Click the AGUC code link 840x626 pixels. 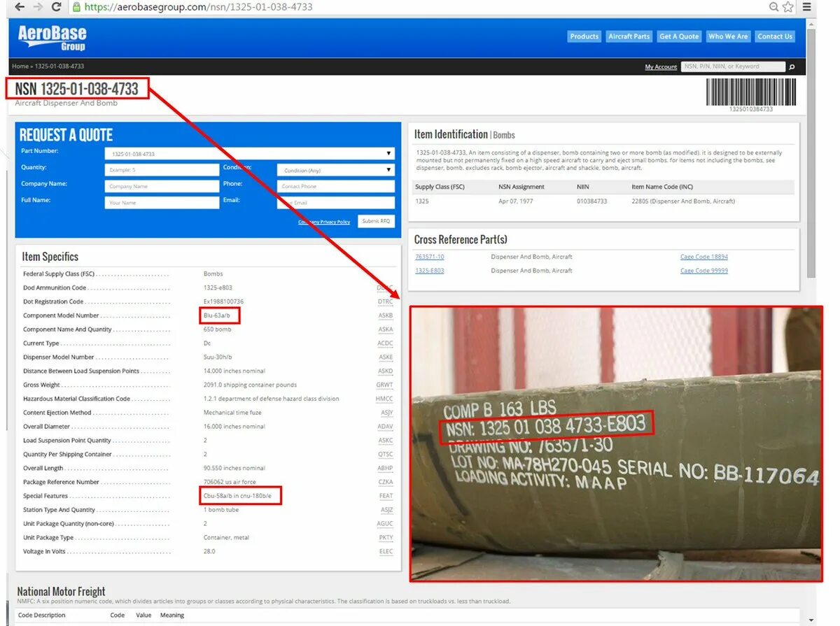[x=385, y=524]
